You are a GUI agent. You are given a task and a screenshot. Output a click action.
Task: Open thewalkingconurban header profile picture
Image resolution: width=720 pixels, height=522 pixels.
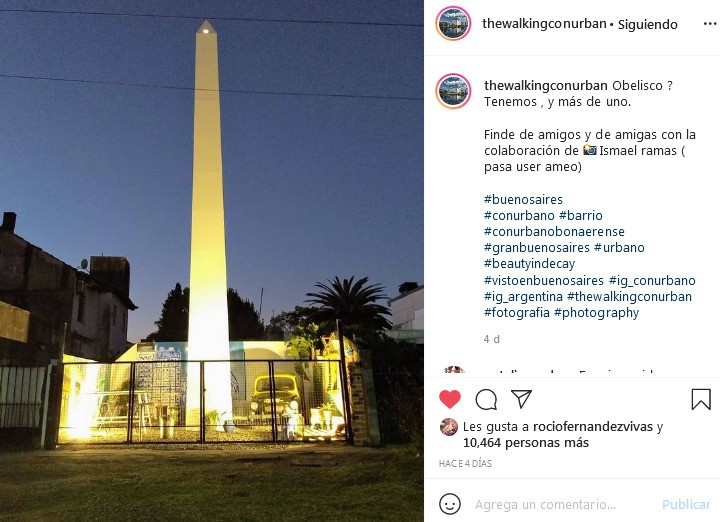click(x=453, y=23)
